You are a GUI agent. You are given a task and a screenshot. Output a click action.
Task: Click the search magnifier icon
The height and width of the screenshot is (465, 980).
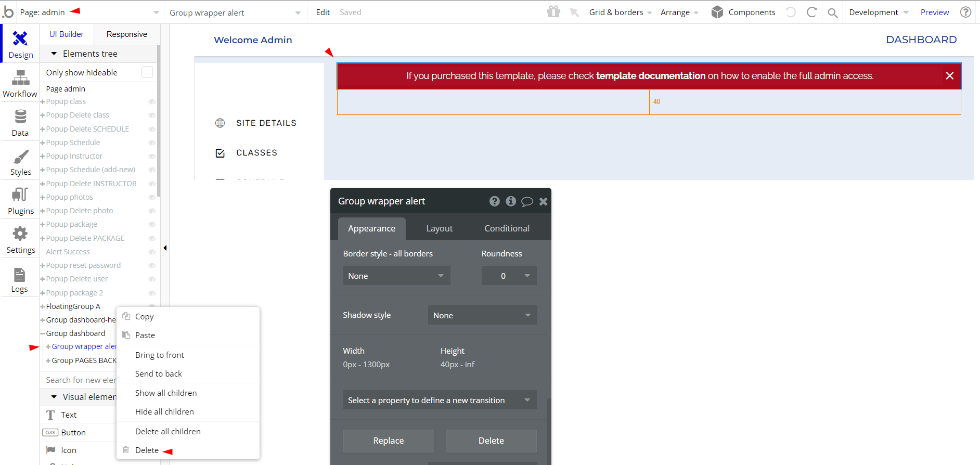pos(833,12)
